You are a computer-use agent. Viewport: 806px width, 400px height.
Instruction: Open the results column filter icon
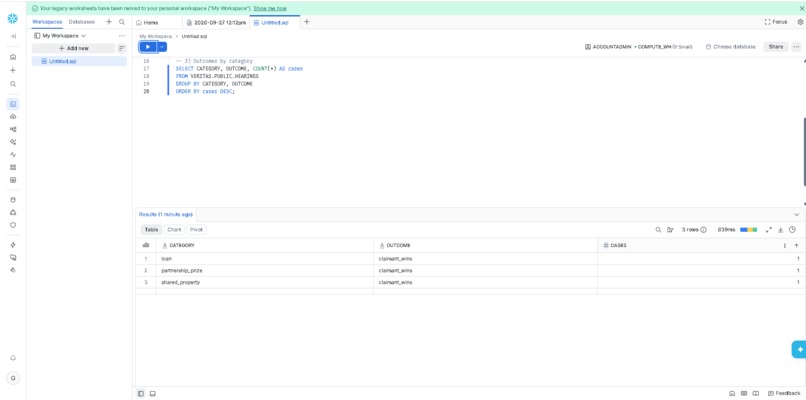pyautogui.click(x=670, y=230)
